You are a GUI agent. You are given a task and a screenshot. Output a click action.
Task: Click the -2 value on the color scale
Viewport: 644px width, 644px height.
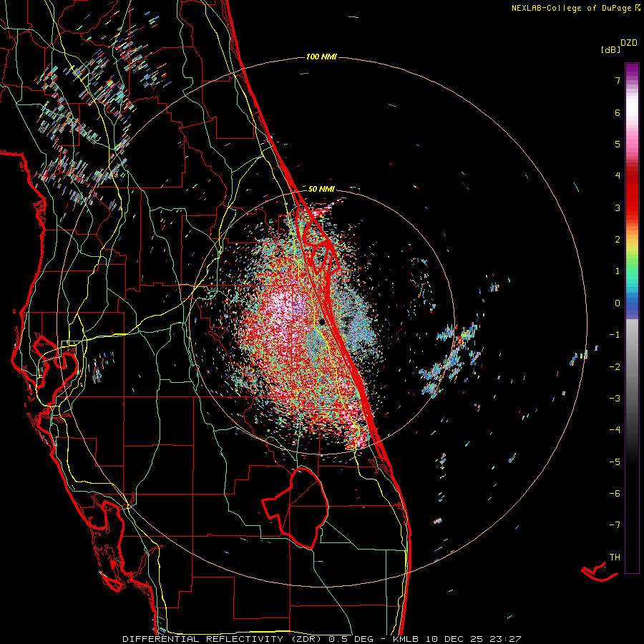615,367
